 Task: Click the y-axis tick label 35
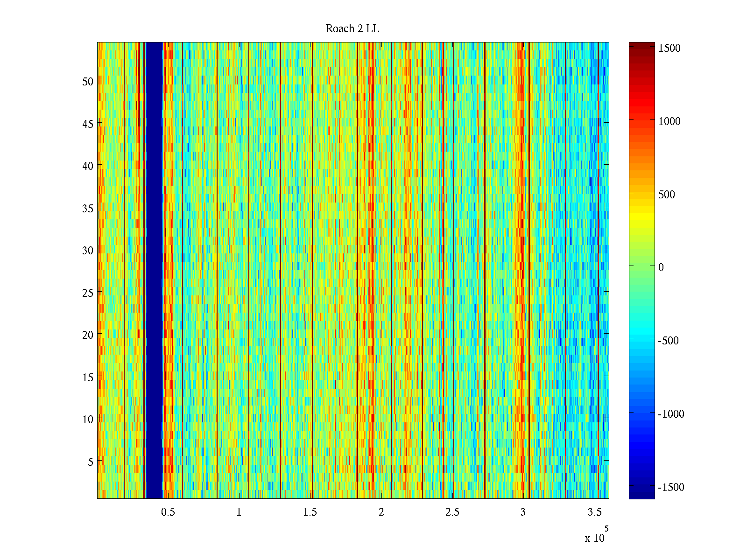pyautogui.click(x=88, y=209)
